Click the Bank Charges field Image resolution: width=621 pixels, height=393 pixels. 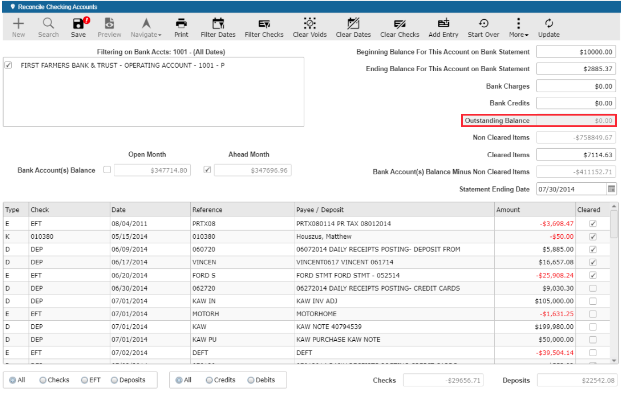coord(576,86)
